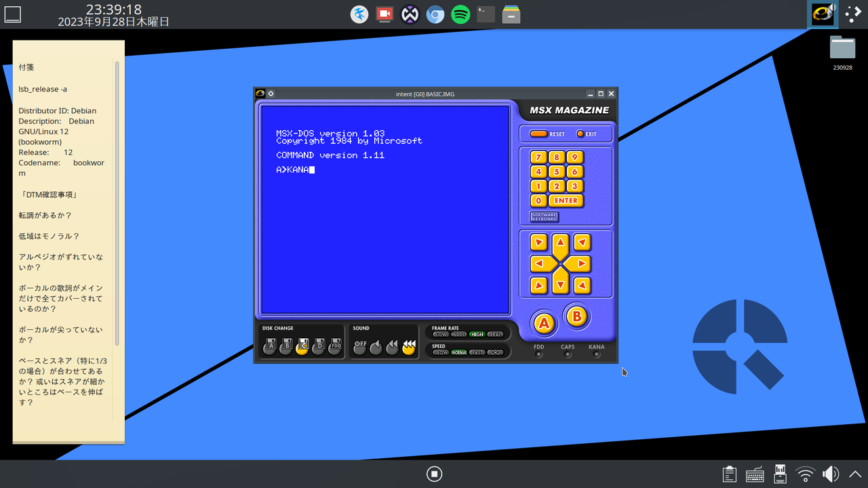The height and width of the screenshot is (488, 868).
Task: Set emulation speed to NORMAL
Action: tap(459, 352)
